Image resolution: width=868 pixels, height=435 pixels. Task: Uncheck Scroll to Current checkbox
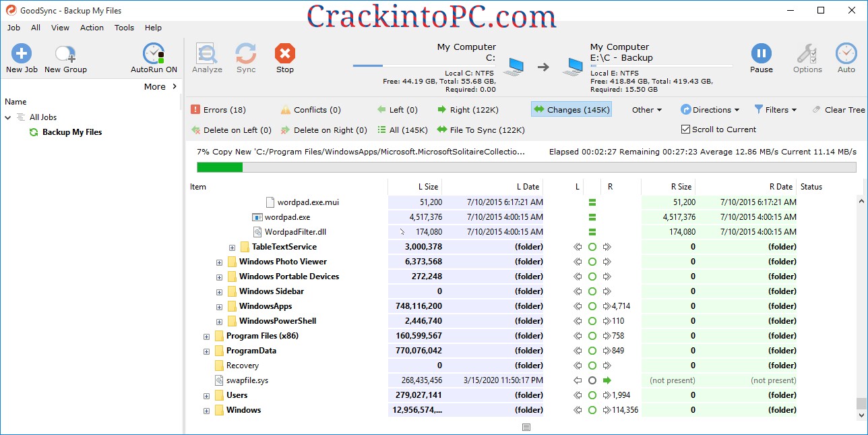(x=686, y=129)
